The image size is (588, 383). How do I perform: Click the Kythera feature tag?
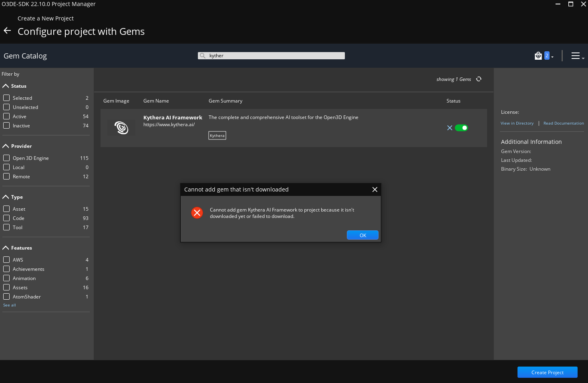(x=217, y=135)
